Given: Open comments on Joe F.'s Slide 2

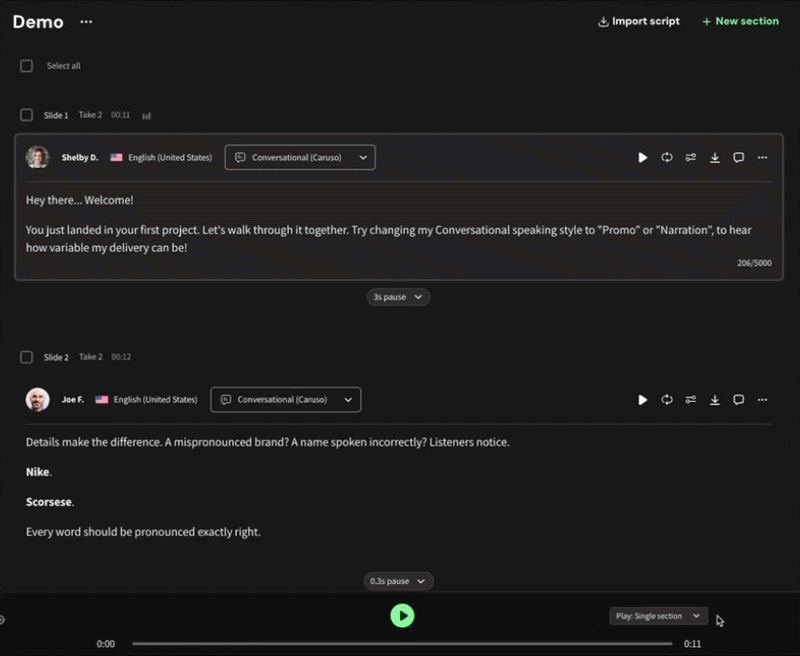Looking at the screenshot, I should coord(739,400).
